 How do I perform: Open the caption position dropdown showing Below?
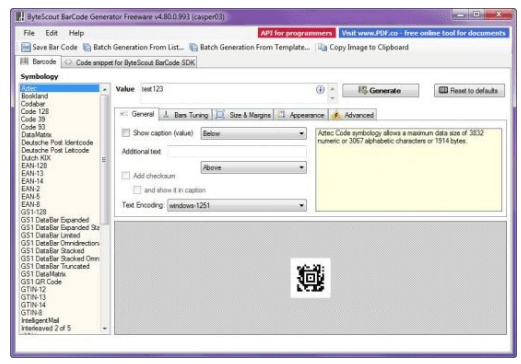pos(253,133)
